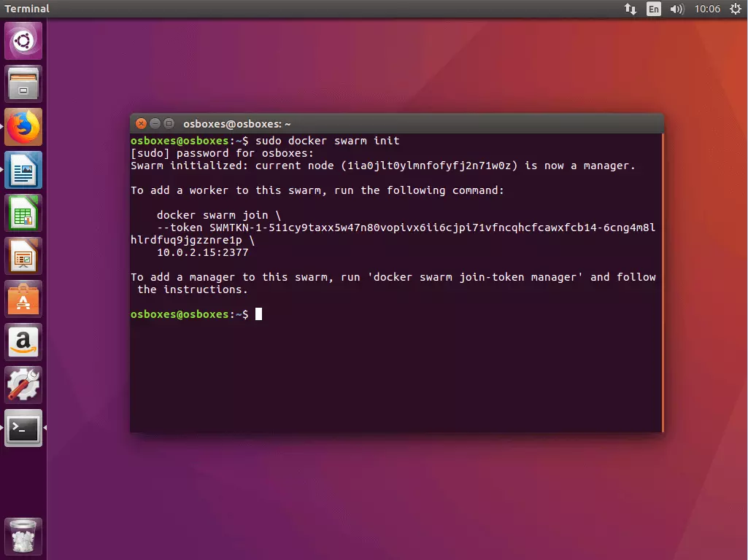Click 'the instructions.' text line
Viewport: 748px width, 560px height.
coord(193,289)
